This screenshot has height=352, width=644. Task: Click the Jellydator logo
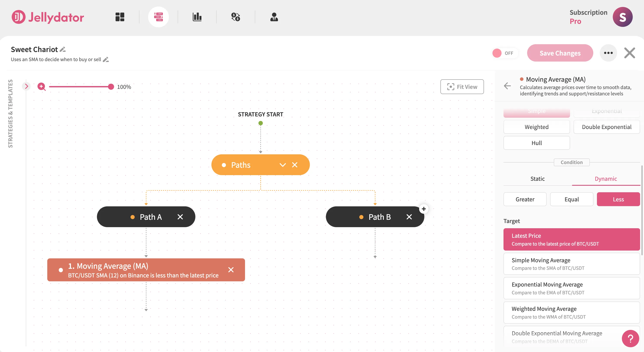(47, 17)
